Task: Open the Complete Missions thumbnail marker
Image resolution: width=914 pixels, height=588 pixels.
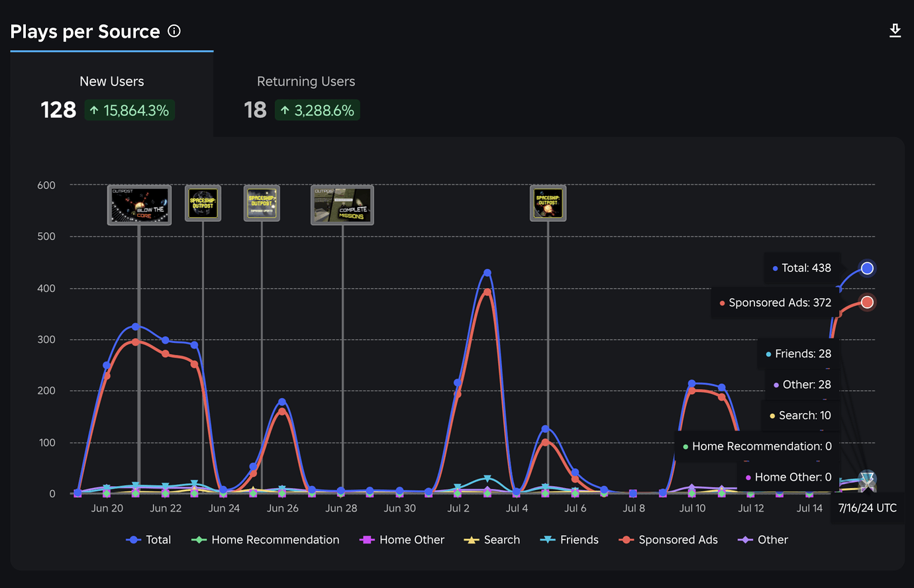Action: point(342,205)
